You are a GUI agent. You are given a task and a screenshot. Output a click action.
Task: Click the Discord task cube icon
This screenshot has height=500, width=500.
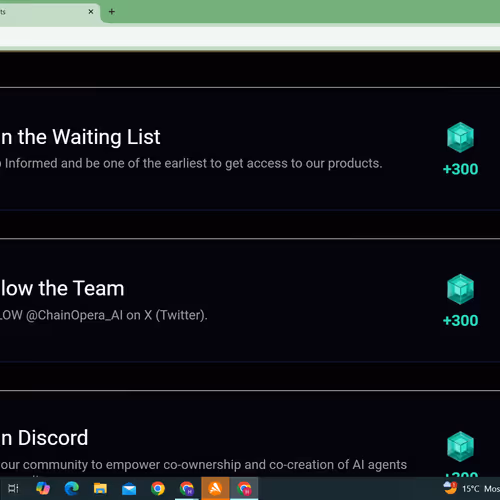tap(460, 446)
